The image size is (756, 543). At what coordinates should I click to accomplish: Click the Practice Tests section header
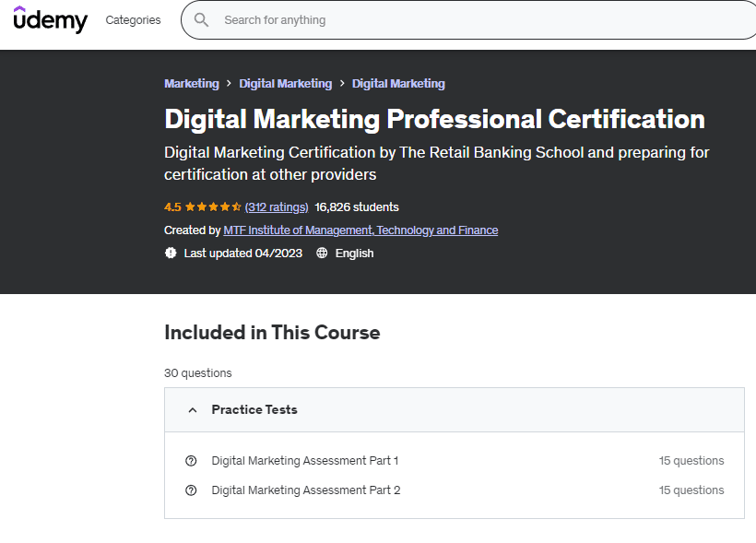pyautogui.click(x=254, y=410)
